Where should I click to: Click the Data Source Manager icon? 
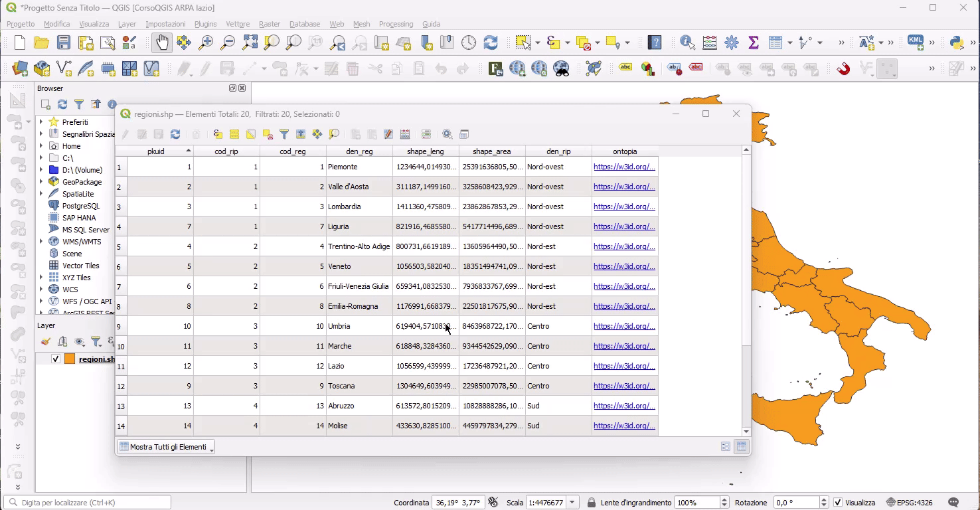pyautogui.click(x=20, y=68)
